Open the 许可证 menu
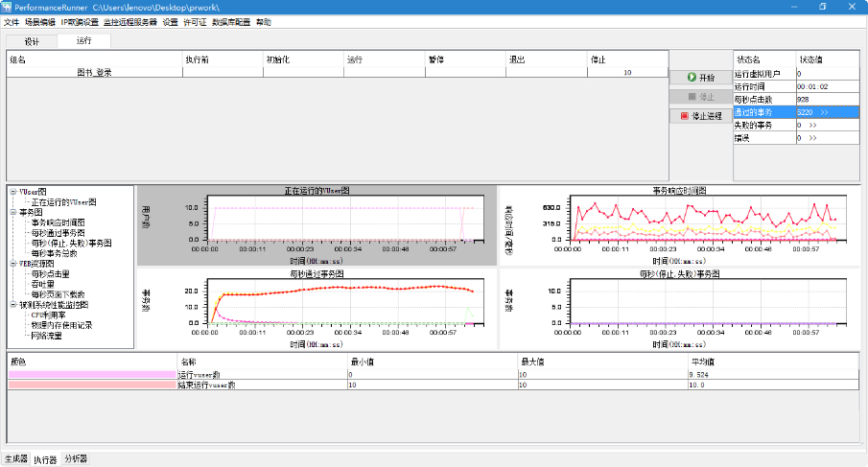The image size is (868, 467). (x=195, y=22)
